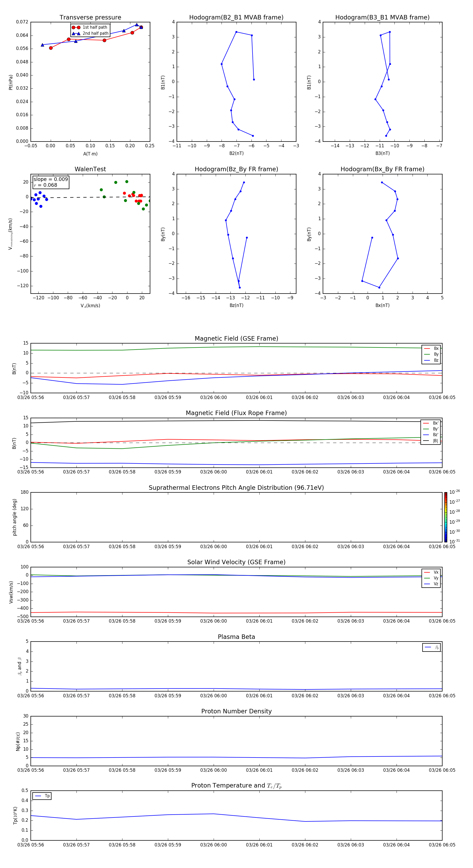Viewport: 473px width, 868px height.
Task: Click '03/26 05:59' tick under Proton Temperature plot
Action: [x=168, y=845]
